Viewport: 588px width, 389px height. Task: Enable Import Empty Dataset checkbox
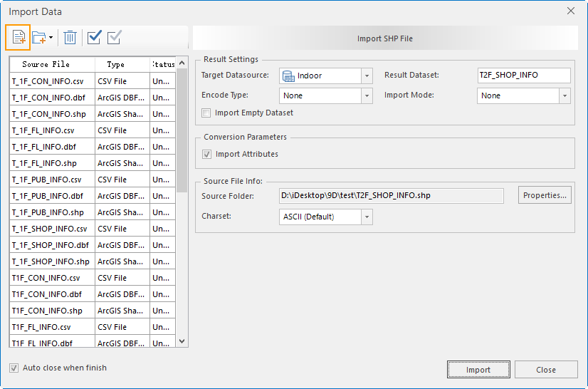206,113
